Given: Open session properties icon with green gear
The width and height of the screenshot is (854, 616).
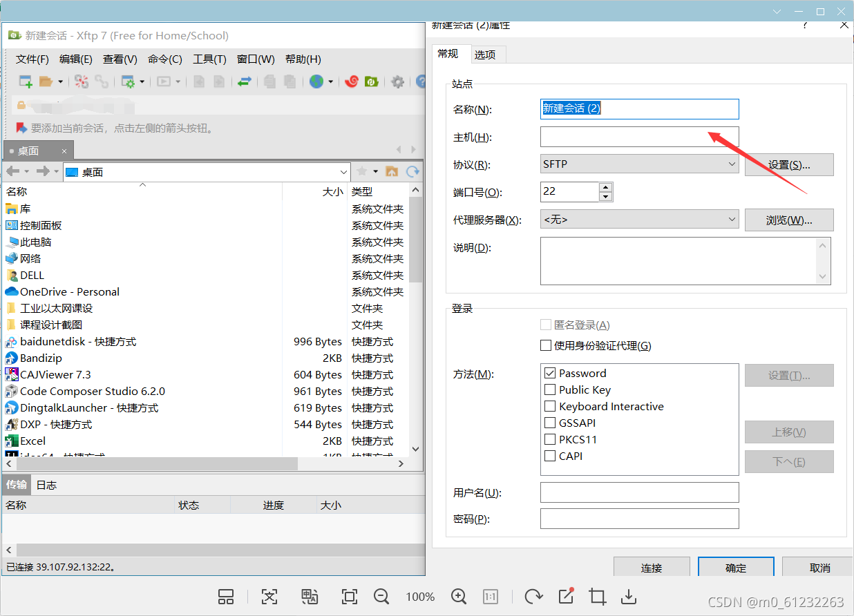Looking at the screenshot, I should tap(128, 81).
